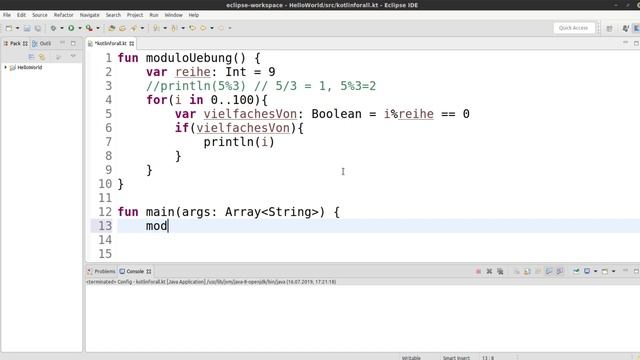The width and height of the screenshot is (640, 360).
Task: Click the Save All toolbar icon
Action: pyautogui.click(x=38, y=28)
